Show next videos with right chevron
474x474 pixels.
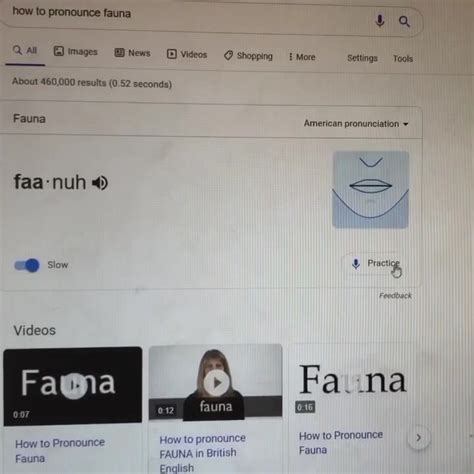point(419,437)
